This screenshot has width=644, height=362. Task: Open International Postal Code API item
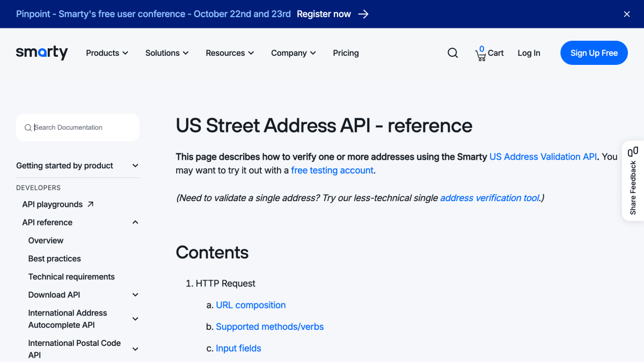coord(75,349)
